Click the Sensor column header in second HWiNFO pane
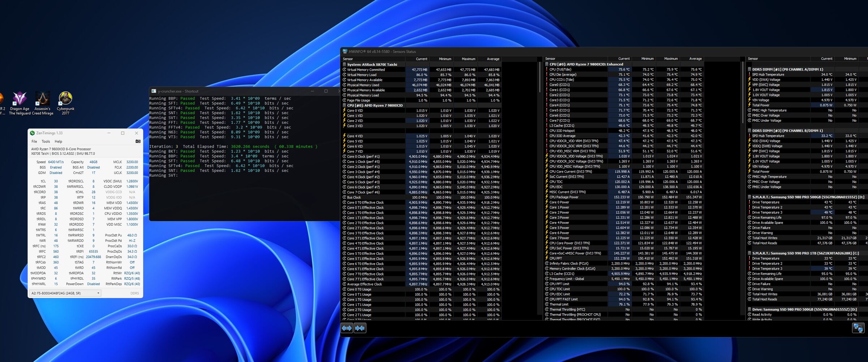Image resolution: width=868 pixels, height=362 pixels. (x=576, y=58)
